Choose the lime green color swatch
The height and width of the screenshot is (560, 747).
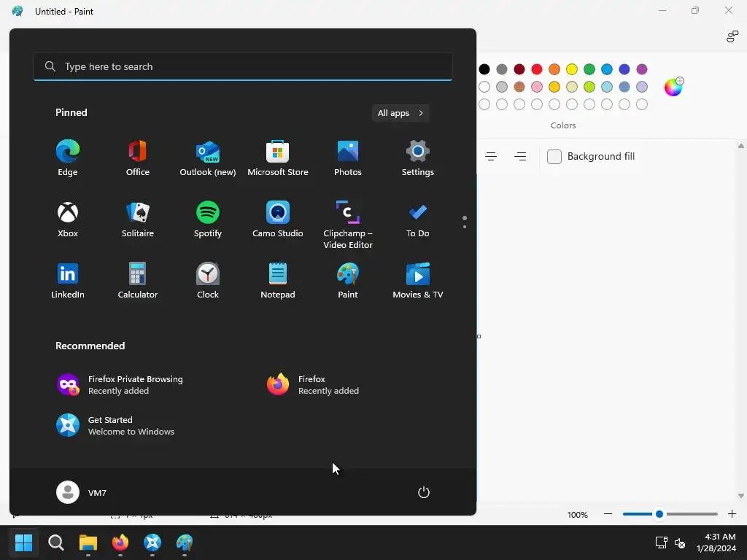(x=589, y=87)
